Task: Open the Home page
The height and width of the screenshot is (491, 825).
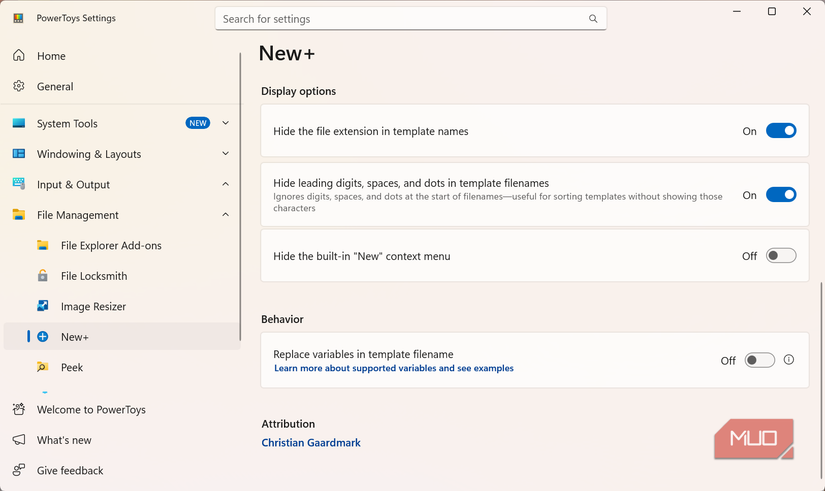Action: 121,56
